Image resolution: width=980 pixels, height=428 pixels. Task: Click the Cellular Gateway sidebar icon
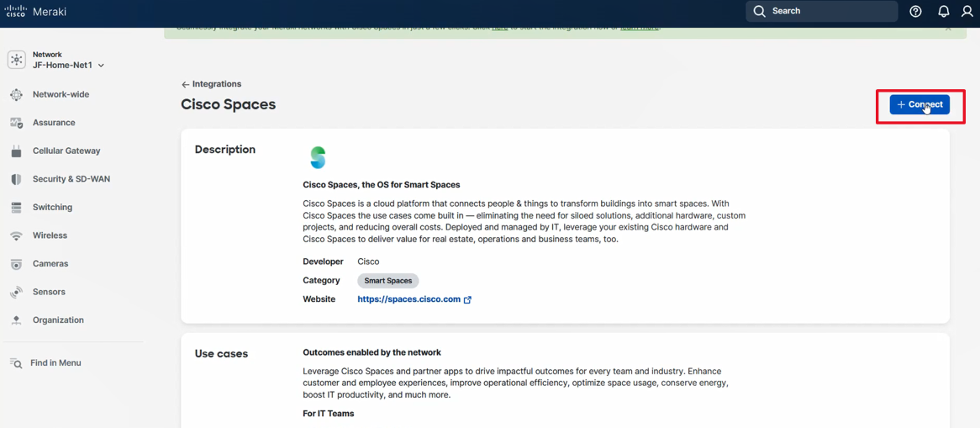tap(16, 151)
